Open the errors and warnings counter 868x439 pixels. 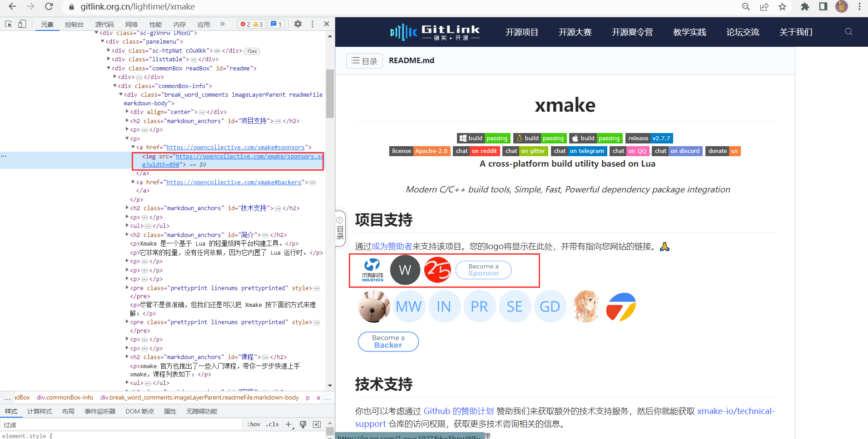point(252,24)
